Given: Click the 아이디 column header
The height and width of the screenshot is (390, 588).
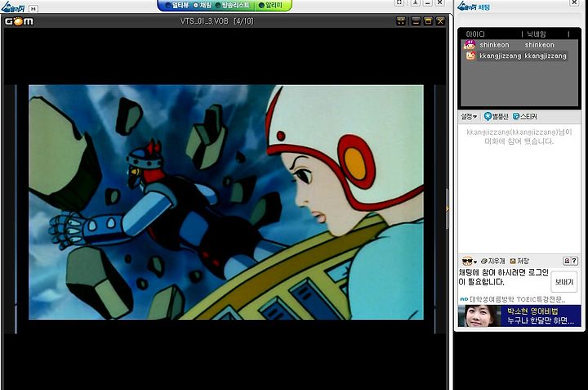Looking at the screenshot, I should (x=475, y=34).
